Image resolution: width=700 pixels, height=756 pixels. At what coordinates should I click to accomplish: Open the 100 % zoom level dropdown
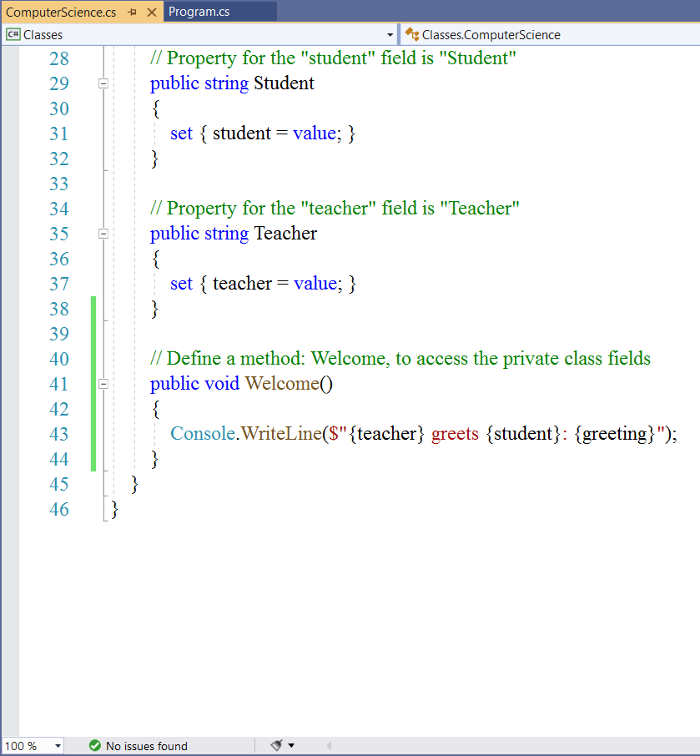click(58, 746)
